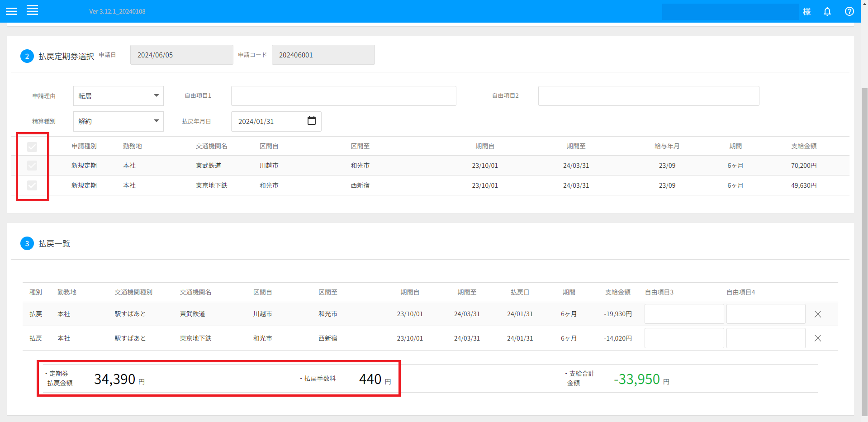Image resolution: width=868 pixels, height=422 pixels.
Task: Click 駅すぱあと in the 東武鉄道 refund row
Action: (130, 314)
